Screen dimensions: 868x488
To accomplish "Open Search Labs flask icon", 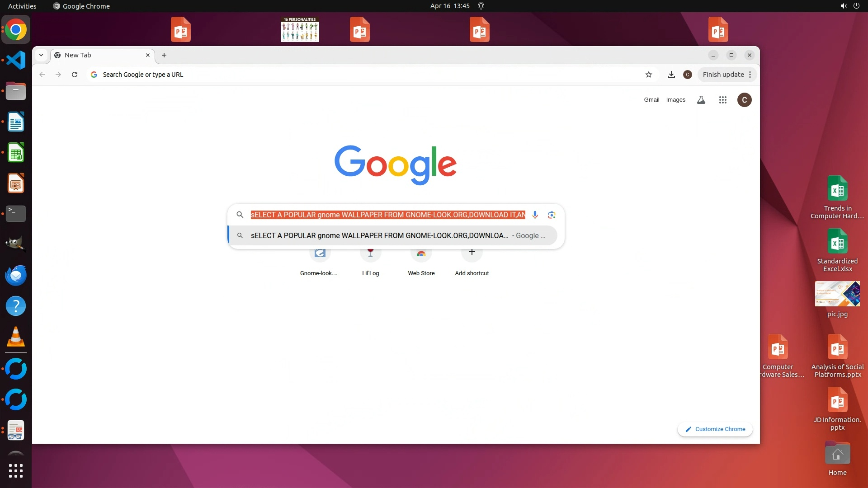I will tap(701, 100).
